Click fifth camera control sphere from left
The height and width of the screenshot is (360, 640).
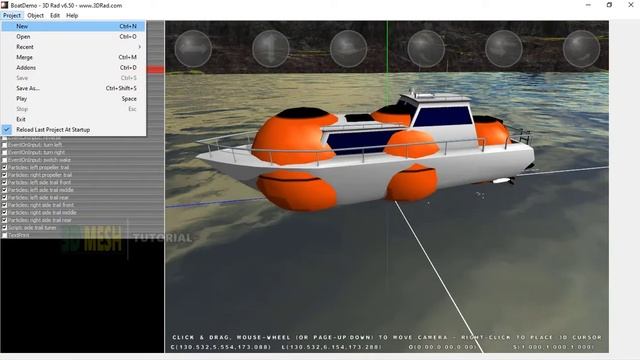pos(504,49)
